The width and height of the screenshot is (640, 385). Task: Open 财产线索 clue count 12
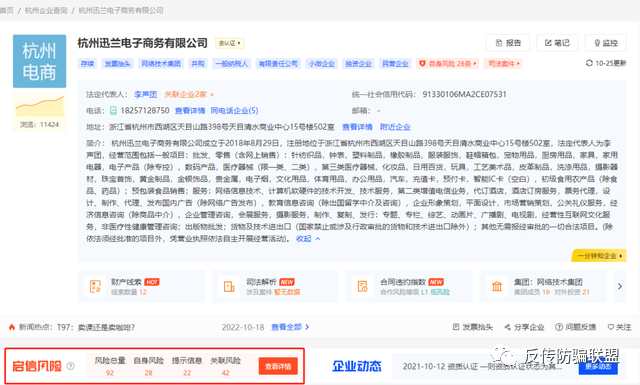point(143,292)
